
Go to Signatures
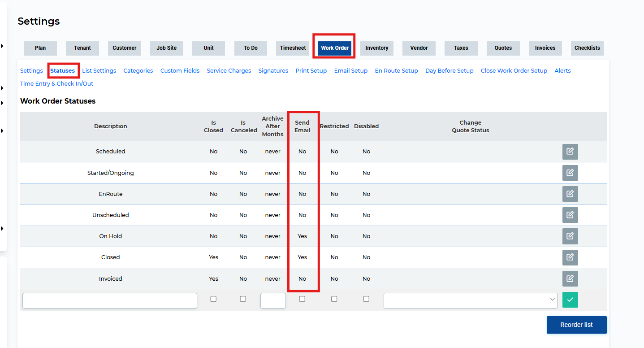tap(273, 71)
